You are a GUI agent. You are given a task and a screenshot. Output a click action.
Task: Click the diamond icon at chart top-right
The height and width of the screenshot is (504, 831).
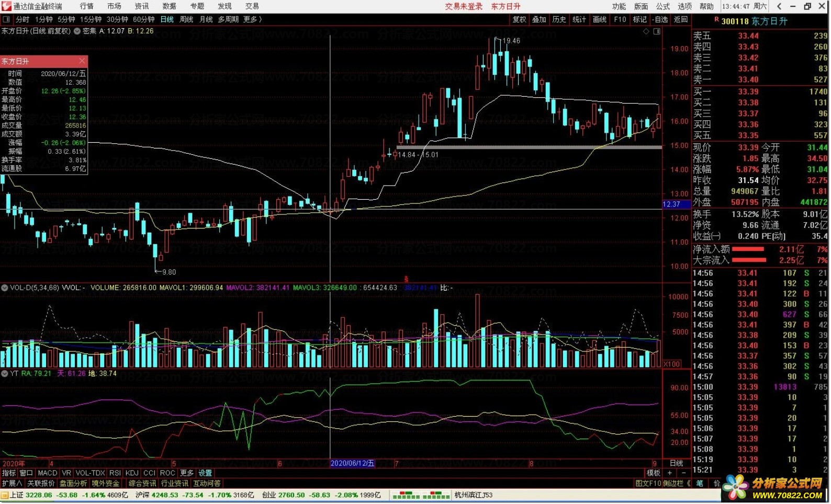[646, 31]
